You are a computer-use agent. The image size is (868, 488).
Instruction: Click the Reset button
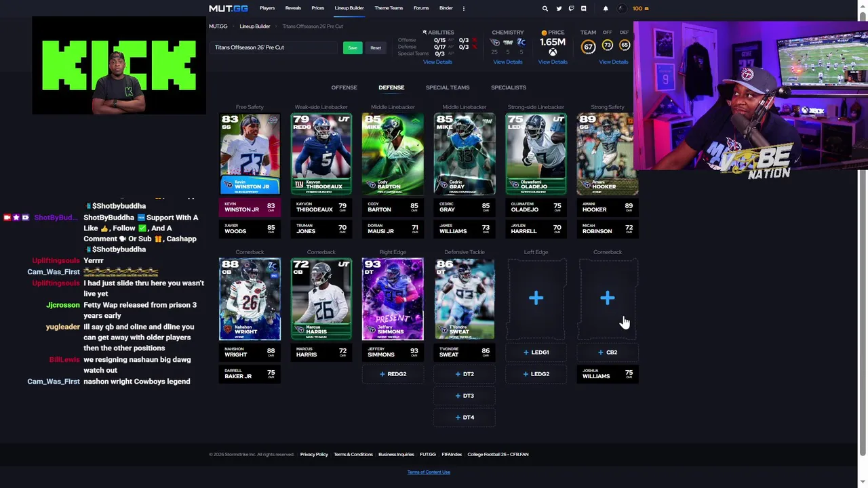(376, 47)
